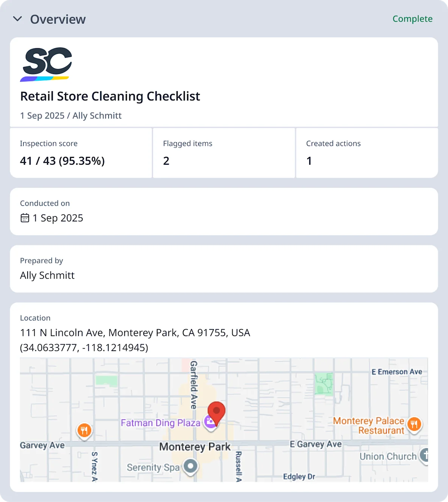Open the Complete status link
The height and width of the screenshot is (502, 448).
coord(412,19)
